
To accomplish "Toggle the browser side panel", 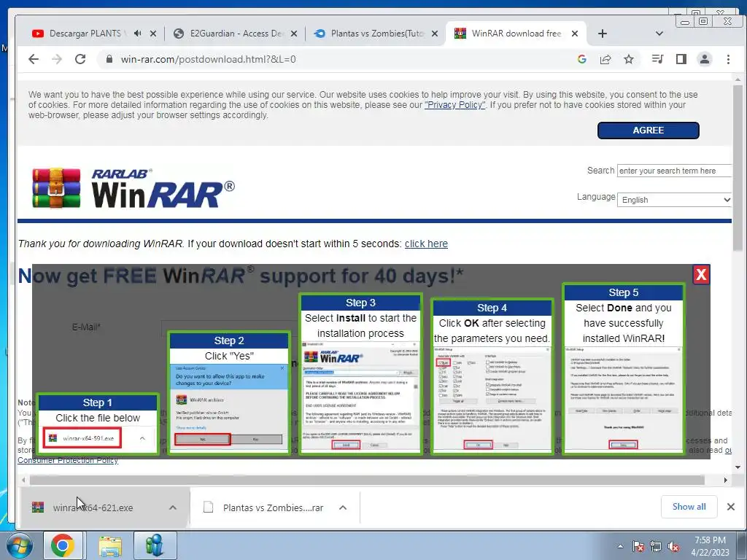I will click(681, 59).
